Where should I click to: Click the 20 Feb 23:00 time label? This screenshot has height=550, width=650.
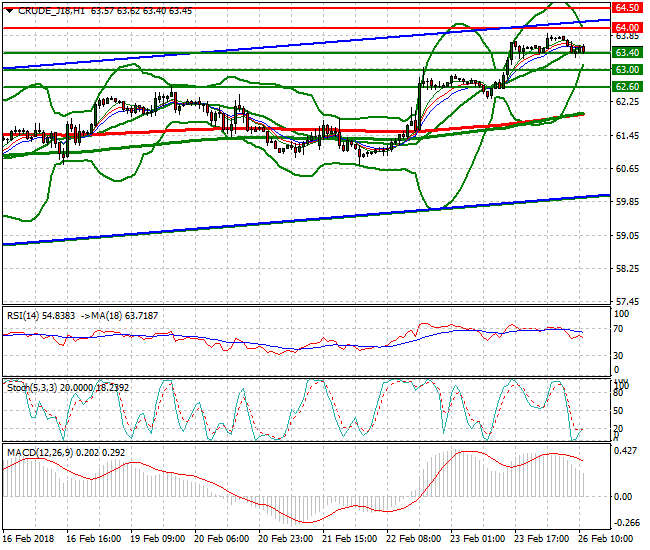tap(286, 539)
